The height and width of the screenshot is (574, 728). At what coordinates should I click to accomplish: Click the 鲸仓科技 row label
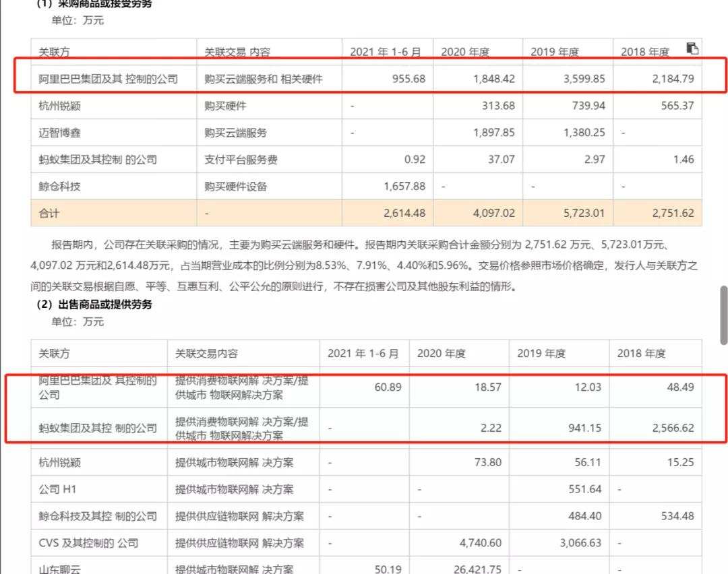pyautogui.click(x=59, y=187)
